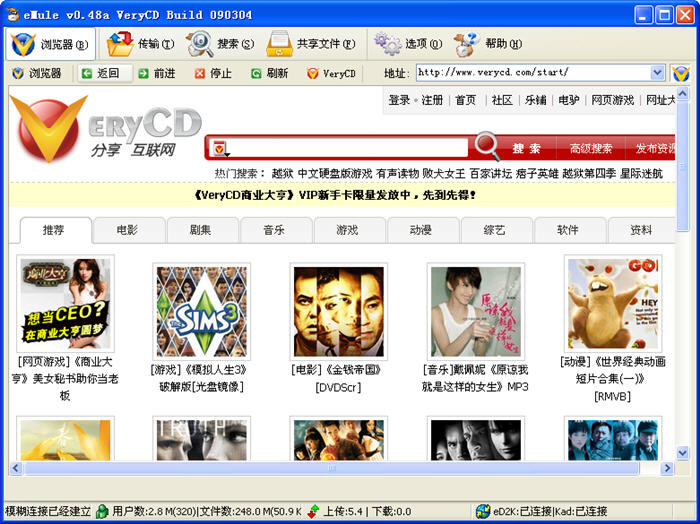Viewport: 700px width, 524px height.
Task: Switch to the 游戏 category tab
Action: (347, 230)
